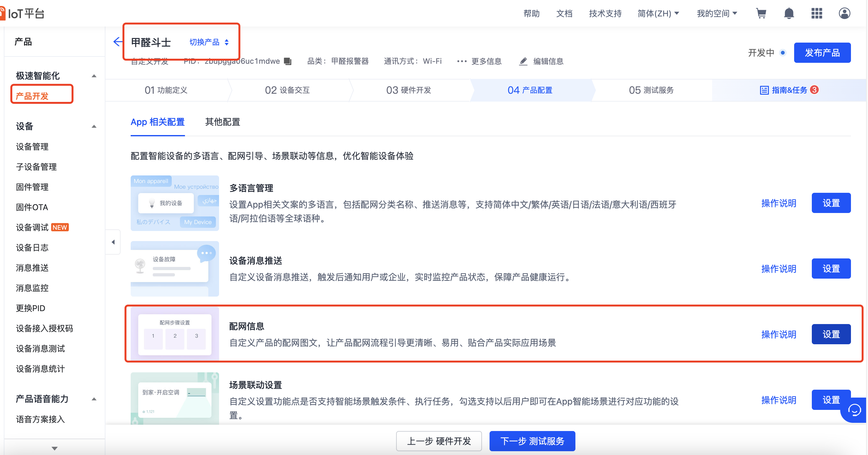The width and height of the screenshot is (868, 455).
Task: Open 消息监控 in the sidebar
Action: coord(32,288)
